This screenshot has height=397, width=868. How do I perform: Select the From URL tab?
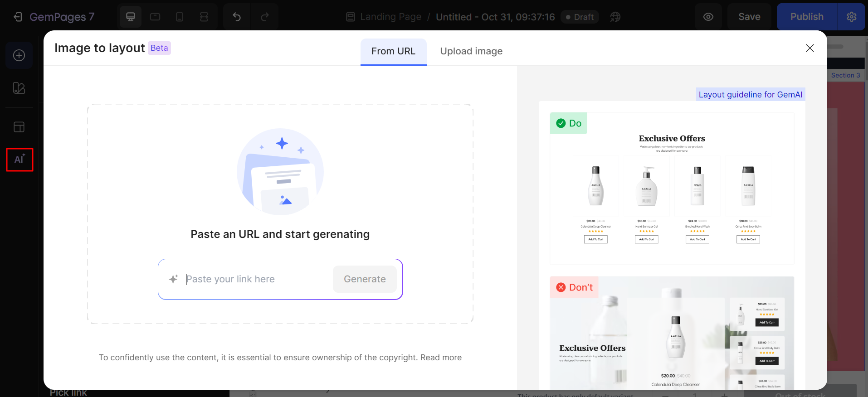point(393,51)
